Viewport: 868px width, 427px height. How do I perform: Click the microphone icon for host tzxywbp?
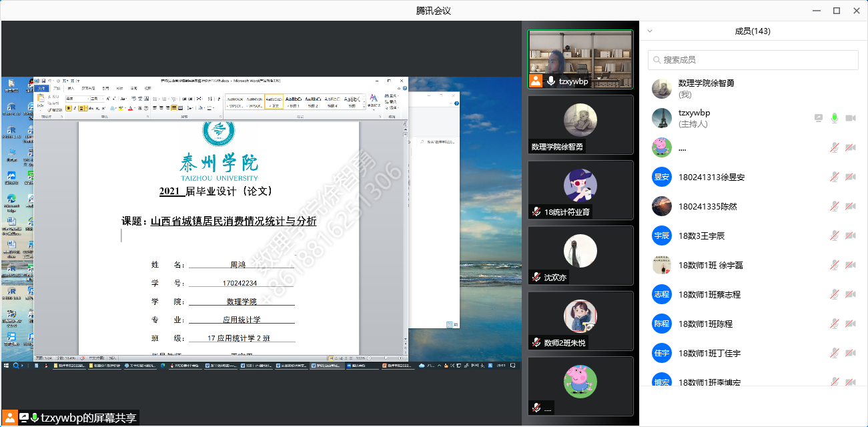pos(834,118)
